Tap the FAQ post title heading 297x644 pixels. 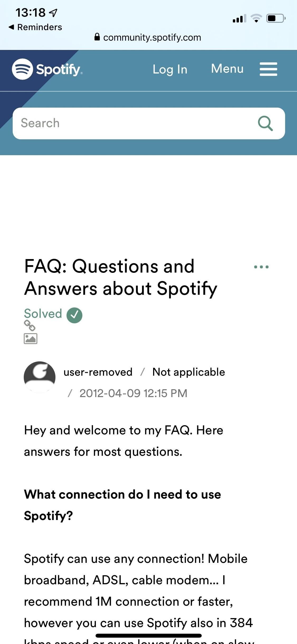(x=121, y=277)
